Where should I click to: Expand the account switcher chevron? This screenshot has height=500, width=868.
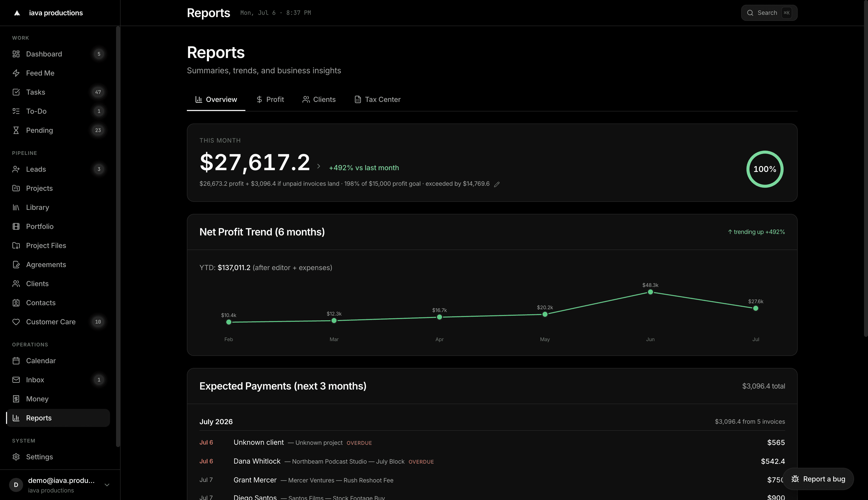point(107,485)
